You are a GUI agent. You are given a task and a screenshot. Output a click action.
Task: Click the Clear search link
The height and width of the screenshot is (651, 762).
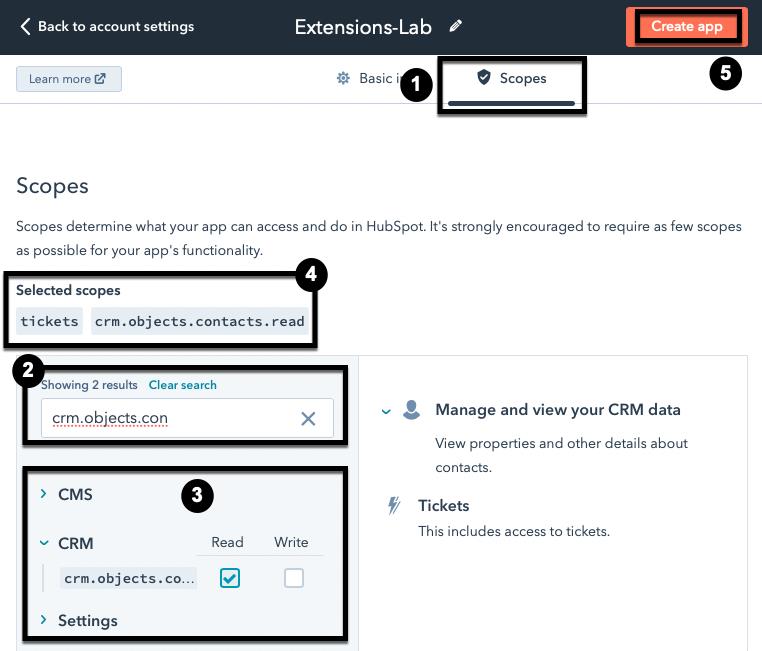tap(183, 385)
